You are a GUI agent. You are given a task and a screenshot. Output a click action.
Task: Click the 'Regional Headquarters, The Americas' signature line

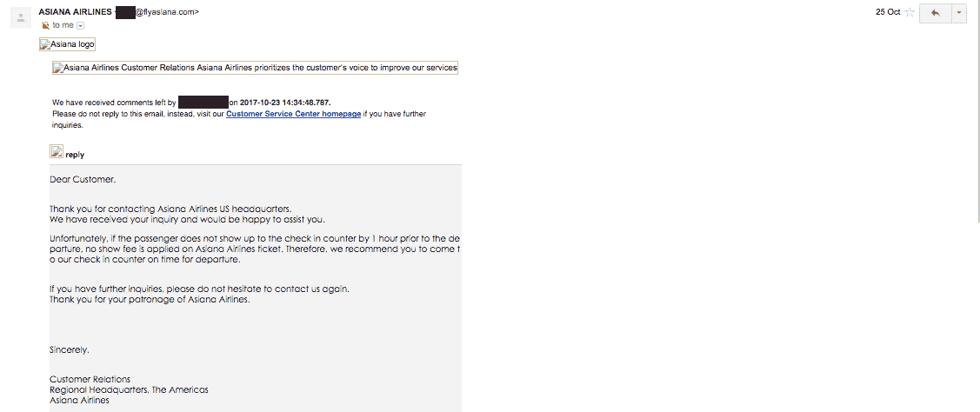[129, 389]
